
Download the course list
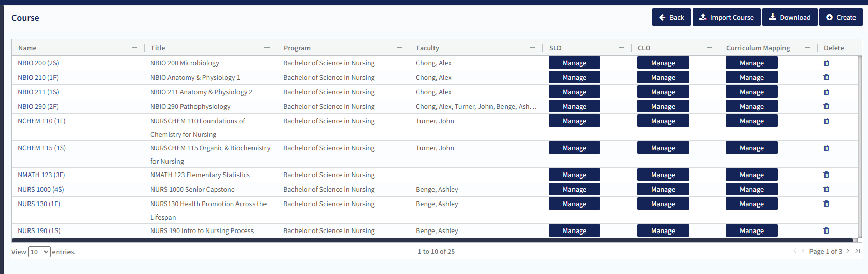tap(790, 17)
